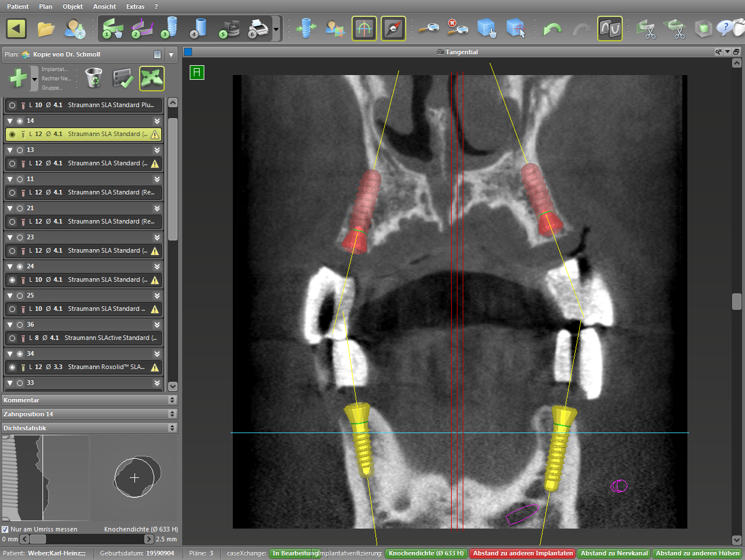Open the plan selector dropdown arrow
Image resolution: width=745 pixels, height=560 pixels.
tap(171, 55)
